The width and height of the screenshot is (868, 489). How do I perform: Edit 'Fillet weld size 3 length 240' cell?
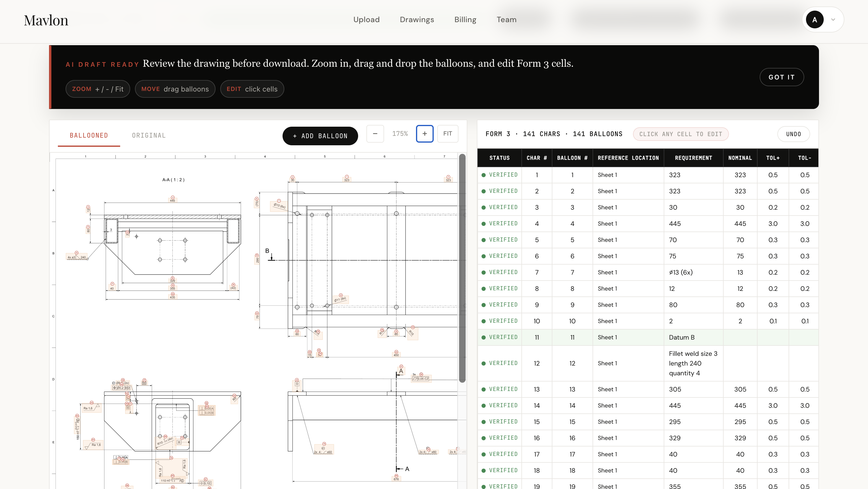point(694,363)
